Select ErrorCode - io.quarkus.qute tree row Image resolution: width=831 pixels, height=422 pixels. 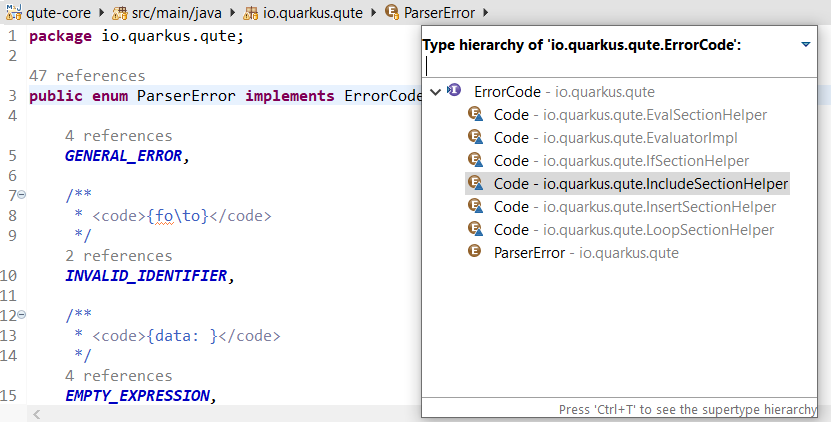point(564,92)
